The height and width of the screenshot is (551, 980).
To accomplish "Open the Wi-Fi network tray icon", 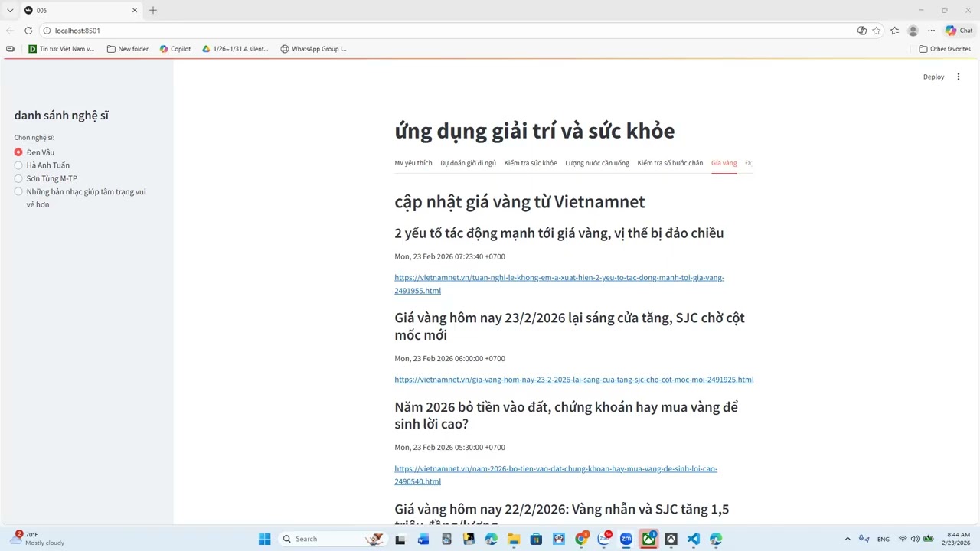I will (x=903, y=539).
